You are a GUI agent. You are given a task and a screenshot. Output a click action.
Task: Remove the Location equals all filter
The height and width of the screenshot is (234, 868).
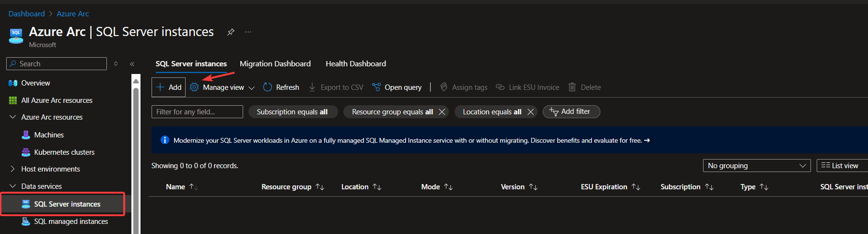pyautogui.click(x=530, y=112)
